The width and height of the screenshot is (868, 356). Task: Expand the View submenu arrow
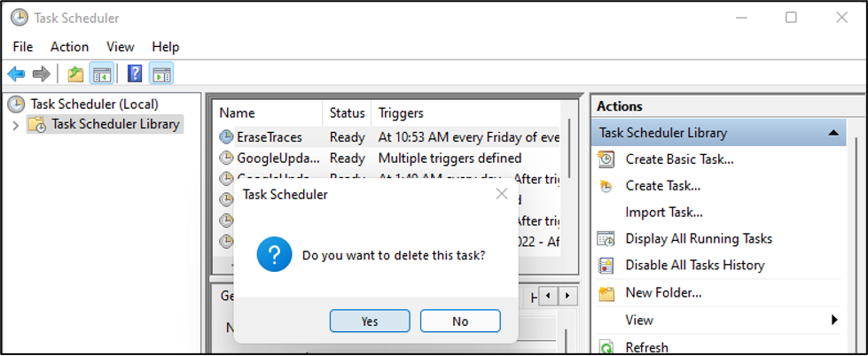(833, 320)
